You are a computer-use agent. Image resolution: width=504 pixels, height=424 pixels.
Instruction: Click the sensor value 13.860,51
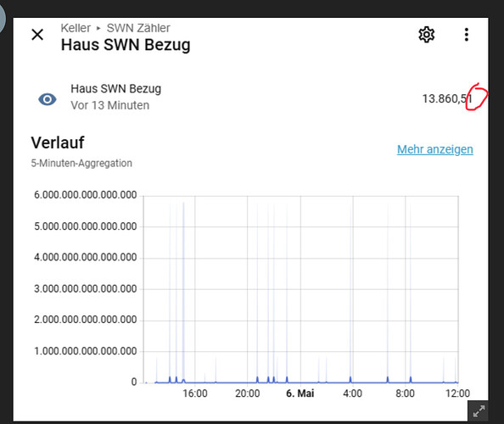447,98
